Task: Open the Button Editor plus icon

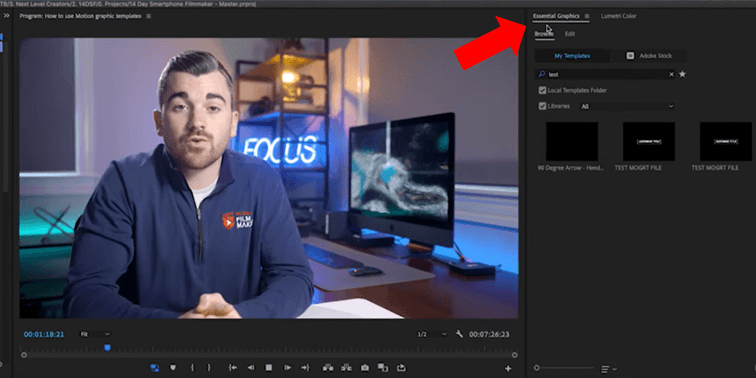Action: [508, 369]
